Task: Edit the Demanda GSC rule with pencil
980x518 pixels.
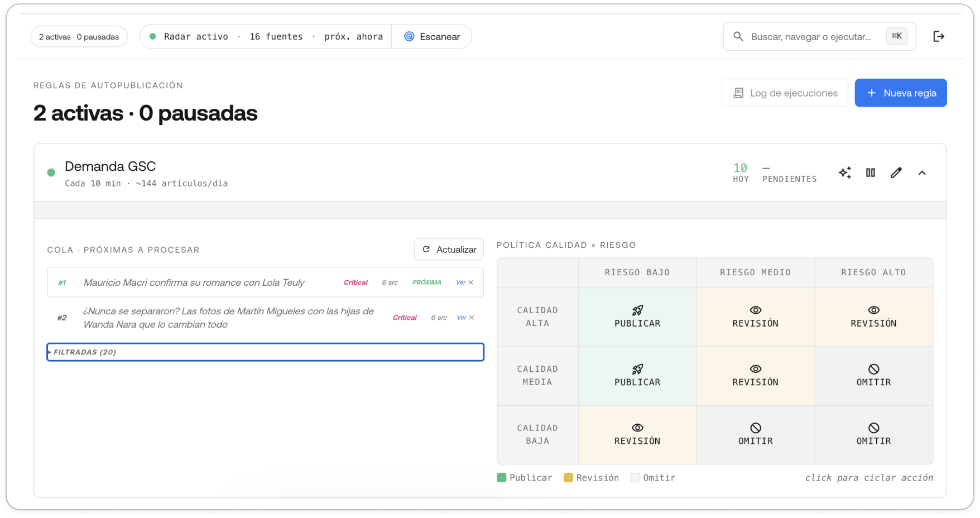Action: [x=896, y=172]
